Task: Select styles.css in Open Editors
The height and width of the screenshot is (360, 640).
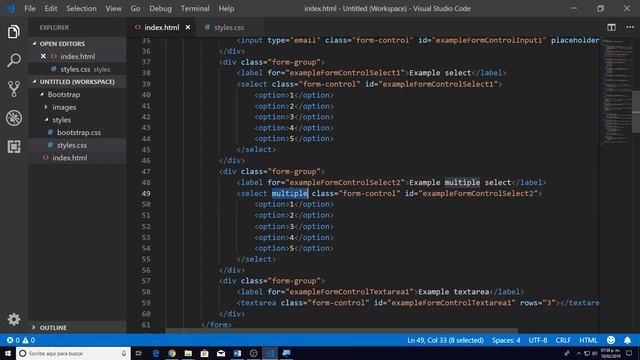Action: coord(75,69)
